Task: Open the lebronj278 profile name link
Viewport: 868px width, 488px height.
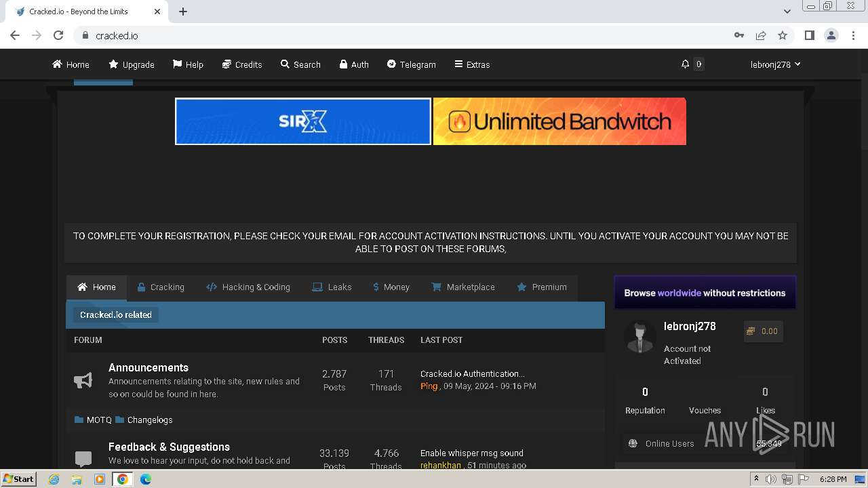Action: [690, 326]
